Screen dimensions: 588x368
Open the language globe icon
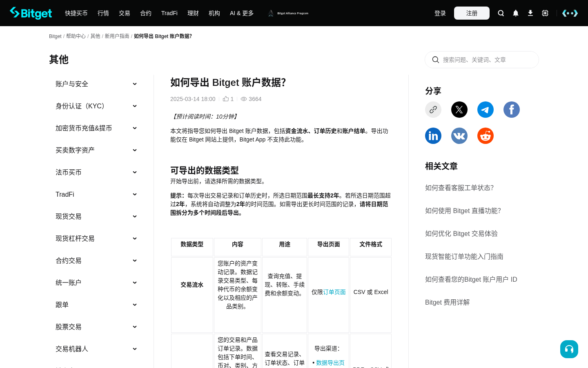[x=545, y=13]
